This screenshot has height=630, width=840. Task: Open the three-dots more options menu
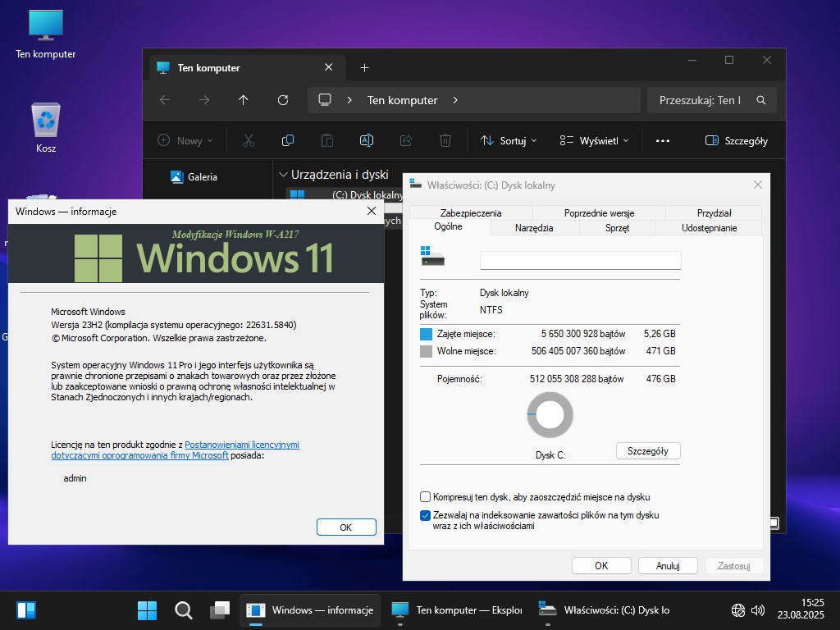pos(663,140)
